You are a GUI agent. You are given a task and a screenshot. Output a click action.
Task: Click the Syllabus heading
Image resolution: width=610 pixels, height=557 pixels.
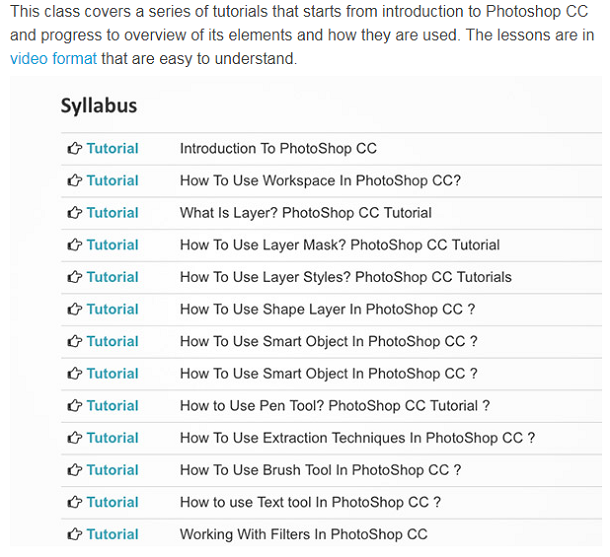tap(99, 106)
